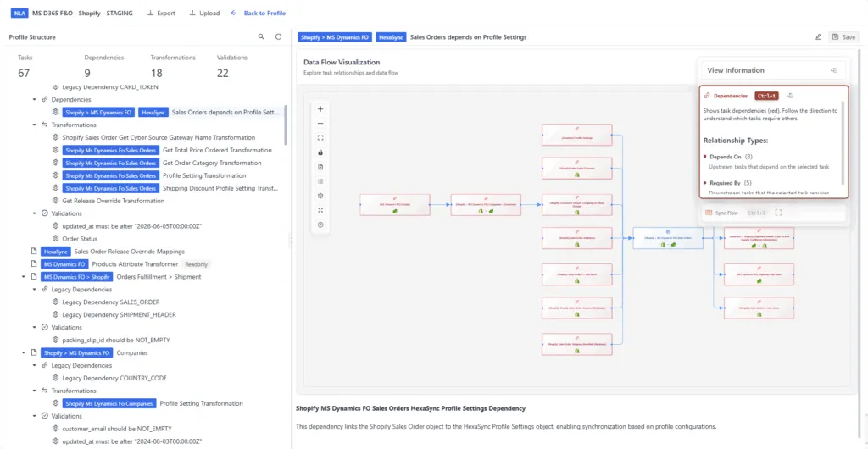The image size is (868, 449).
Task: Click gear icon of Get Release Override Transformation
Action: pos(55,201)
